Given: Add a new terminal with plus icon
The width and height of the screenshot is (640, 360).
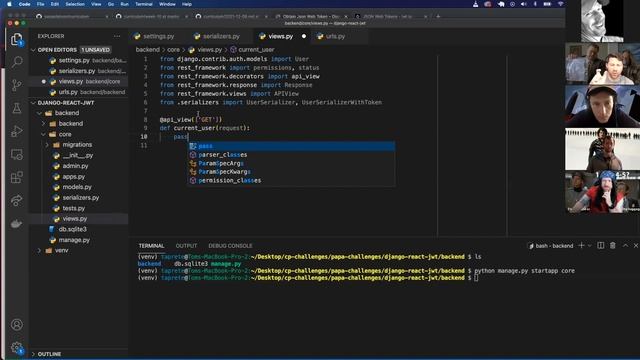Looking at the screenshot, I should coord(582,245).
